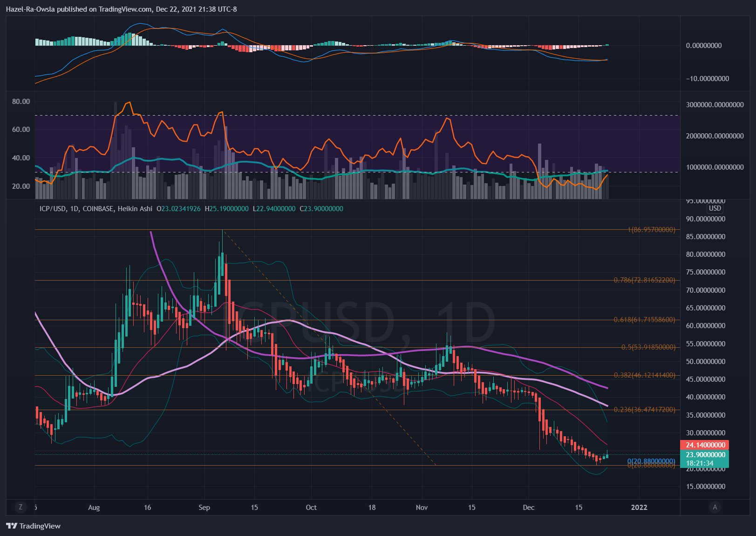
Task: Click the ICP/USD, 1D, COINBASE, Heikin Ashi legend
Action: point(96,209)
